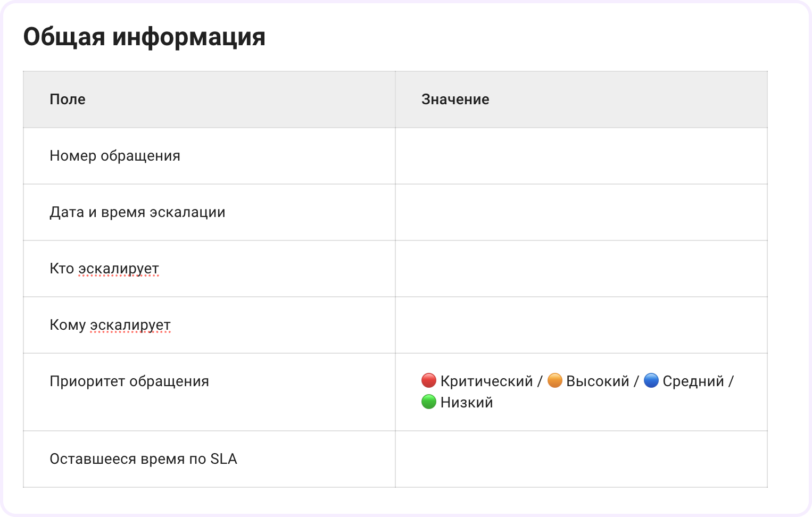
Task: Click the value cell for Оставшееся время по SLA
Action: (581, 459)
